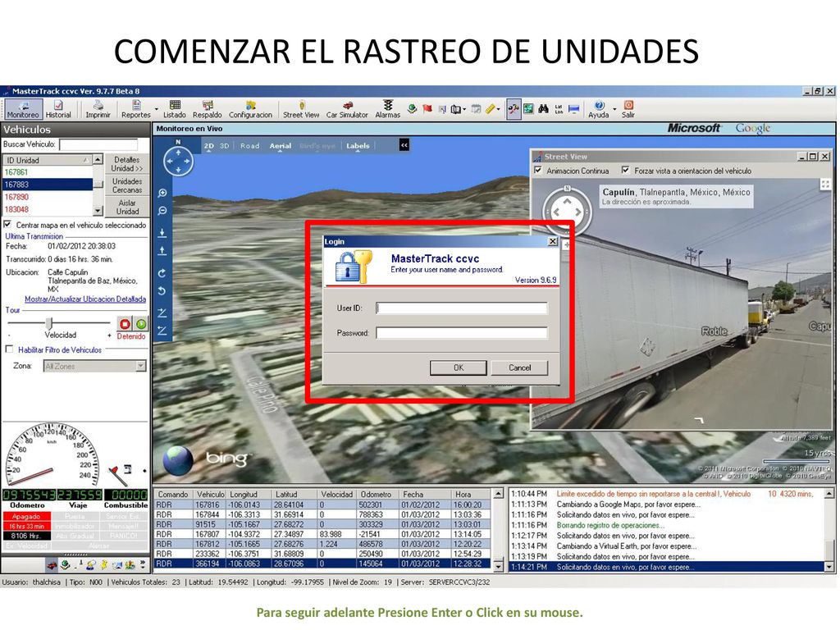Start the Car Simulator tool
Image resolution: width=840 pixels, height=630 pixels.
click(347, 109)
